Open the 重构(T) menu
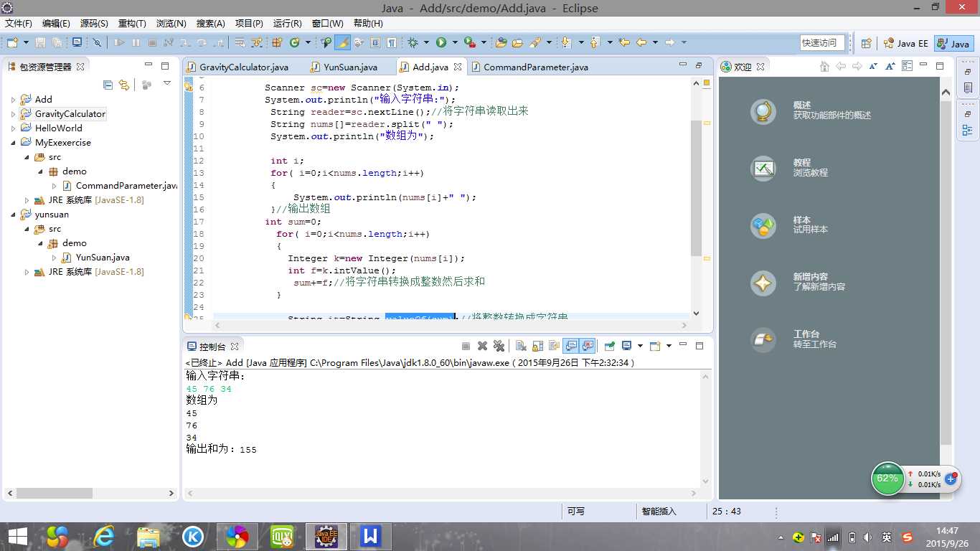This screenshot has width=980, height=551. click(x=131, y=24)
